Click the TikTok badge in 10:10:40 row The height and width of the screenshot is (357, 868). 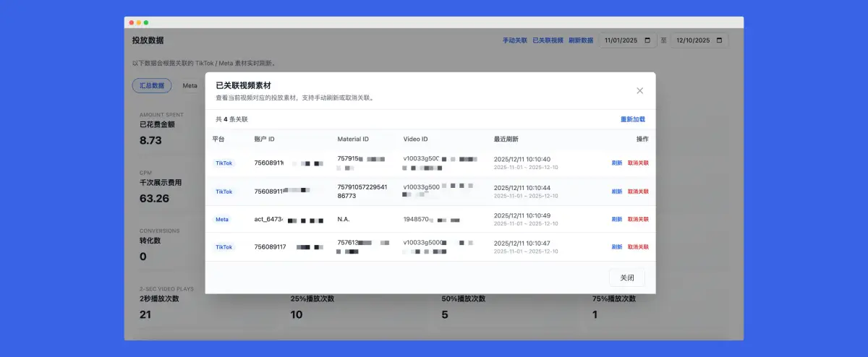pyautogui.click(x=224, y=163)
